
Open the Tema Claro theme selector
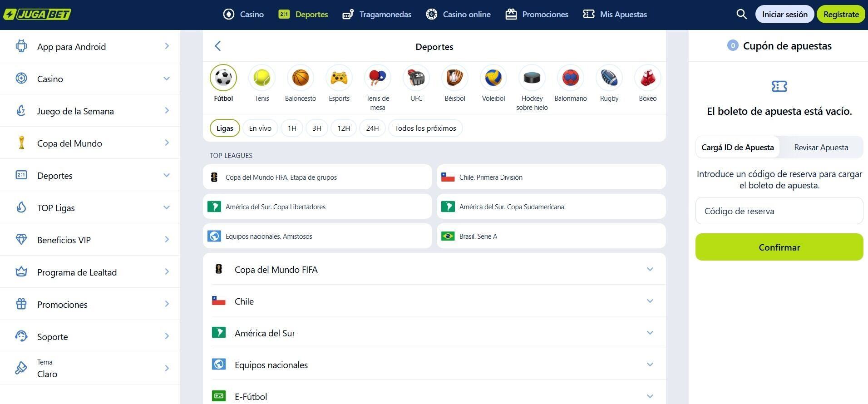(x=90, y=368)
